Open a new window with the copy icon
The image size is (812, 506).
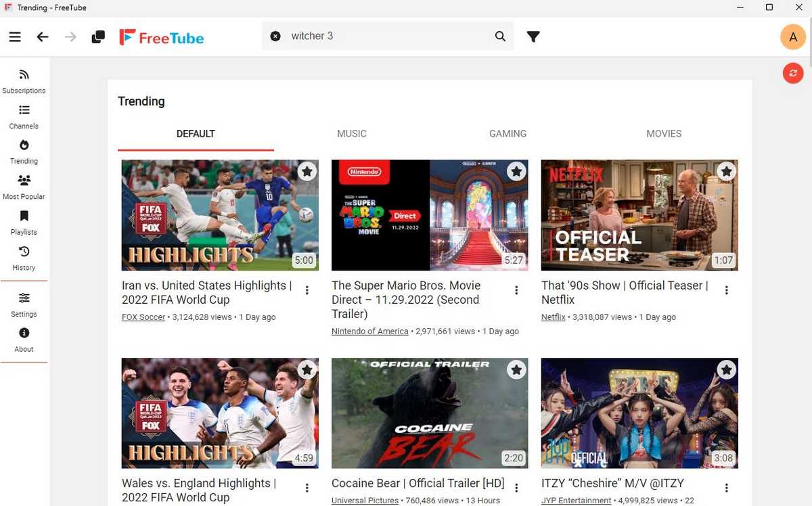pos(98,37)
